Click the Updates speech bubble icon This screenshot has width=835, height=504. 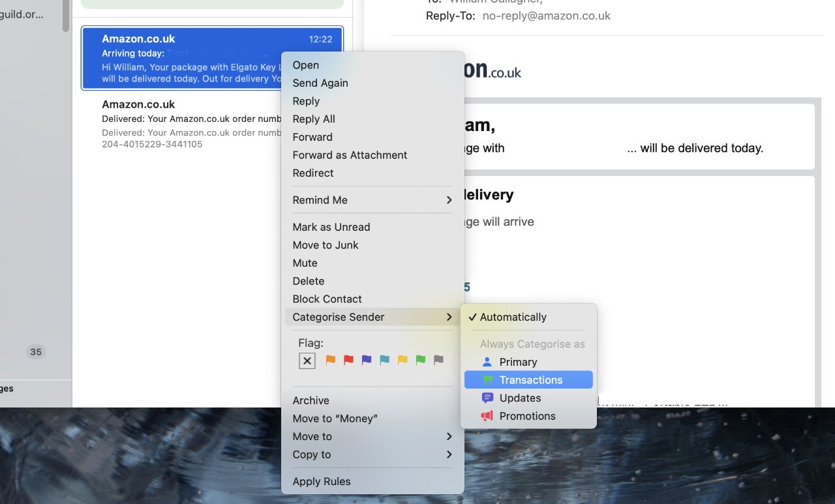(x=487, y=398)
